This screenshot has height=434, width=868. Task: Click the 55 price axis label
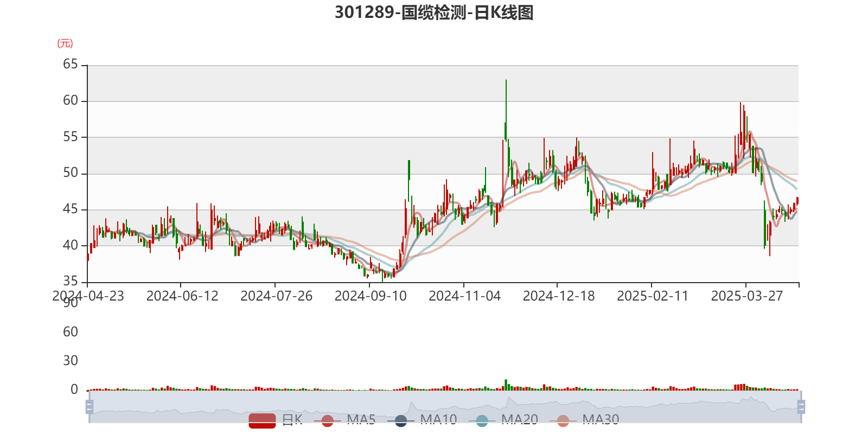[71, 137]
